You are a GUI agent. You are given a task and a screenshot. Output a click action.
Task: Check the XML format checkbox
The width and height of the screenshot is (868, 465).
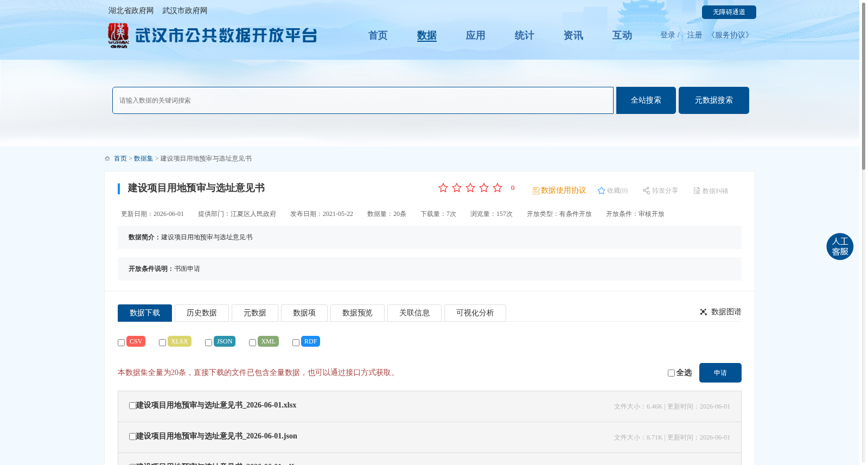coord(252,342)
